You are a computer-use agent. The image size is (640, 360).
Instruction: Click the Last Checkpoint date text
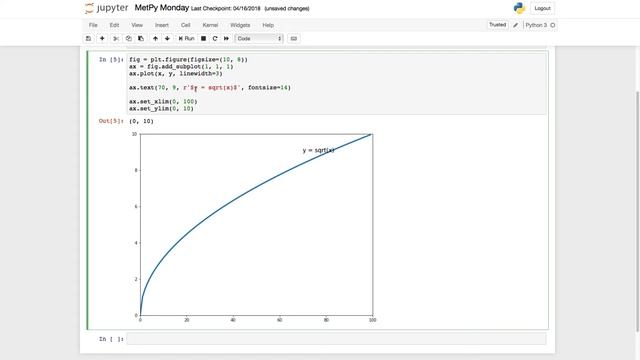pos(226,8)
